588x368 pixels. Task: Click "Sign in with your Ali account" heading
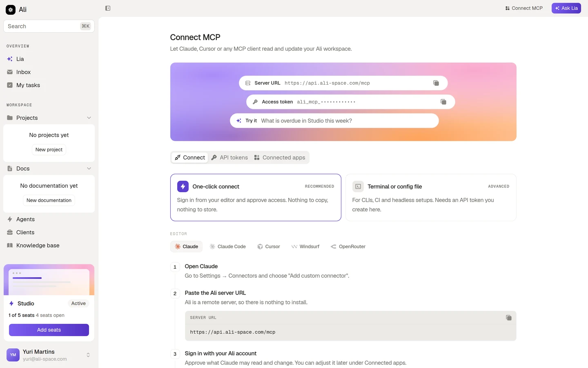click(x=220, y=353)
